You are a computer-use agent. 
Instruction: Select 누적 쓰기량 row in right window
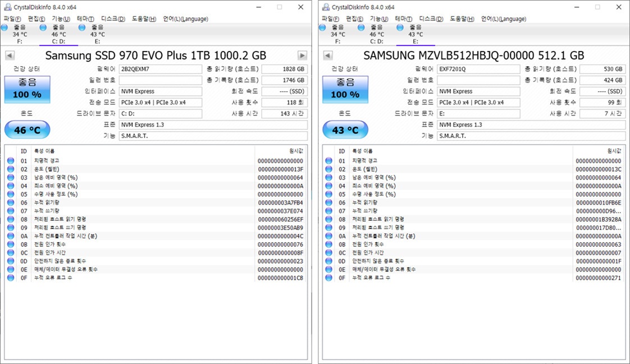coord(474,211)
